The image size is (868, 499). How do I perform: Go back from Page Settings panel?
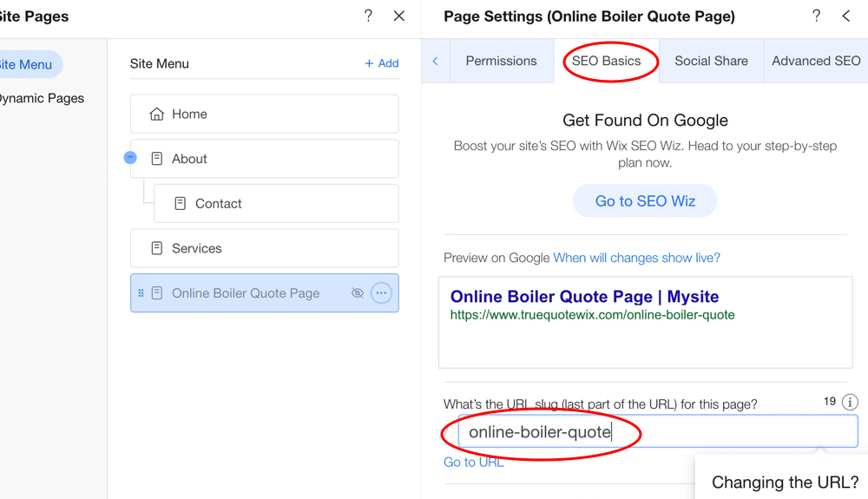pos(845,16)
